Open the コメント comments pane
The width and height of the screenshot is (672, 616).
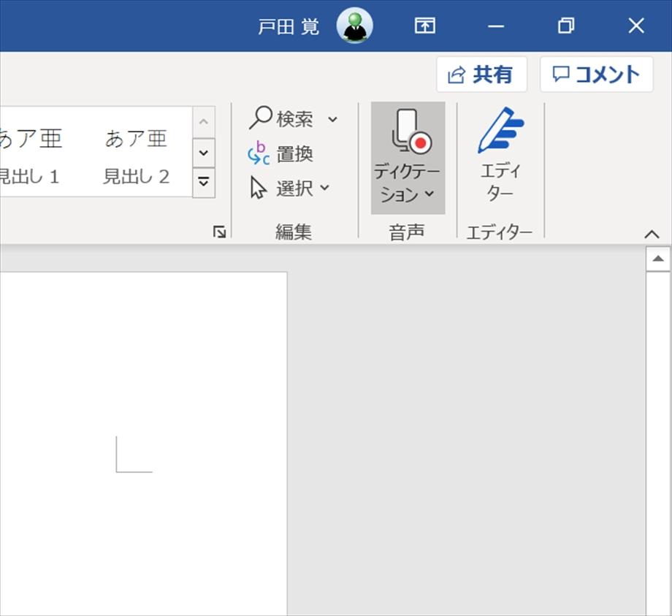596,74
